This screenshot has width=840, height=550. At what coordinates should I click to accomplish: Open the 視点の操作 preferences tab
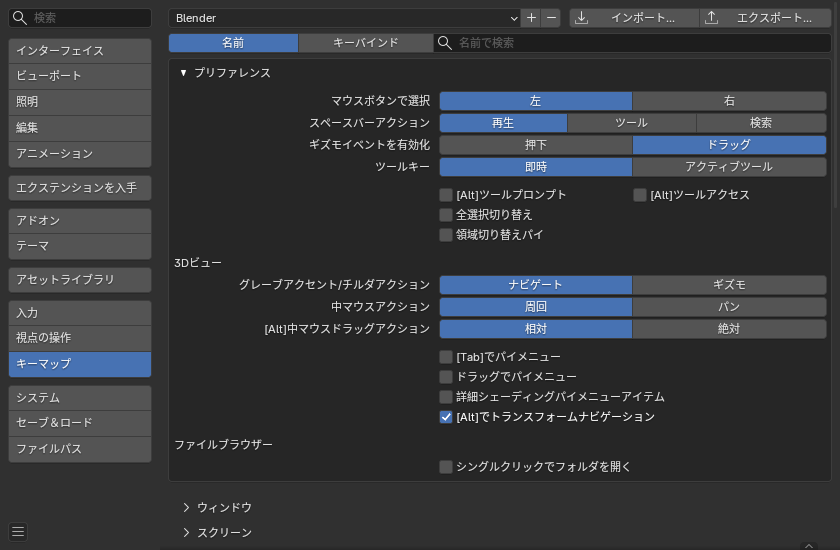[x=80, y=338]
